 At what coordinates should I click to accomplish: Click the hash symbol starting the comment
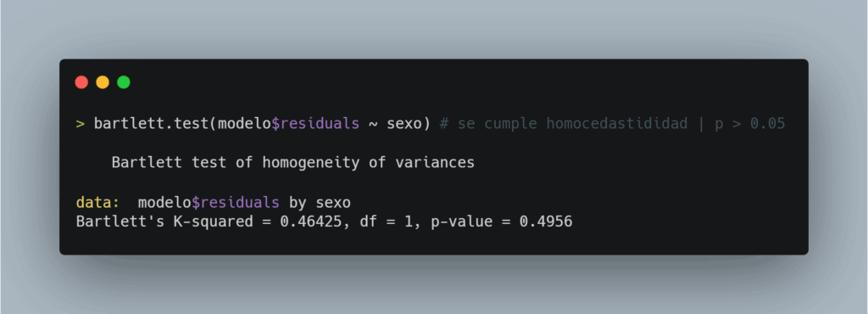444,124
